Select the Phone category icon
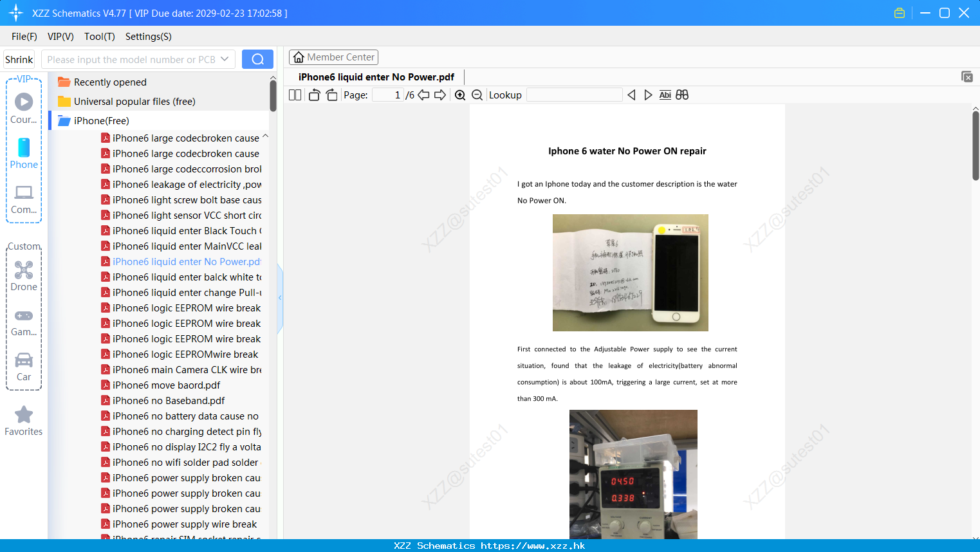980x552 pixels. [24, 147]
